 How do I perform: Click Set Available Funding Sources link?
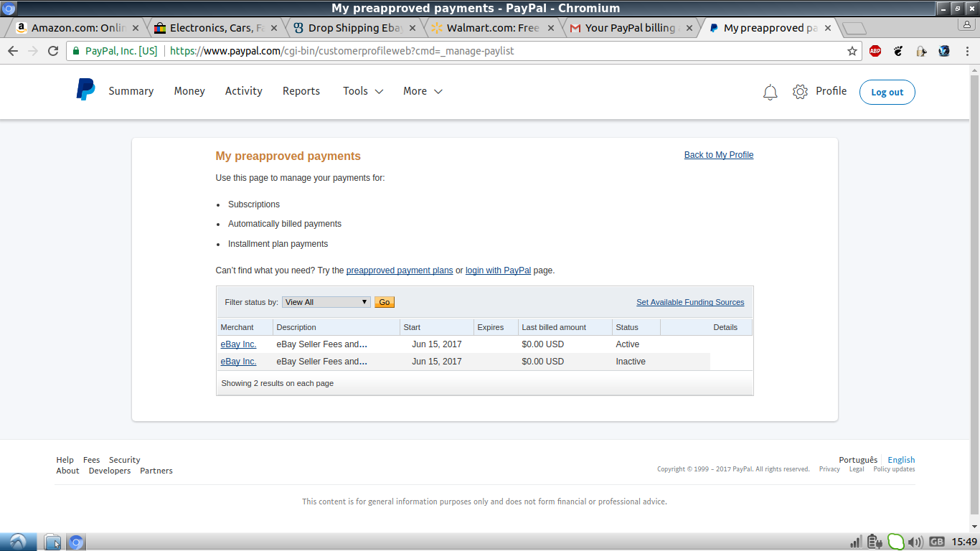[x=690, y=302]
